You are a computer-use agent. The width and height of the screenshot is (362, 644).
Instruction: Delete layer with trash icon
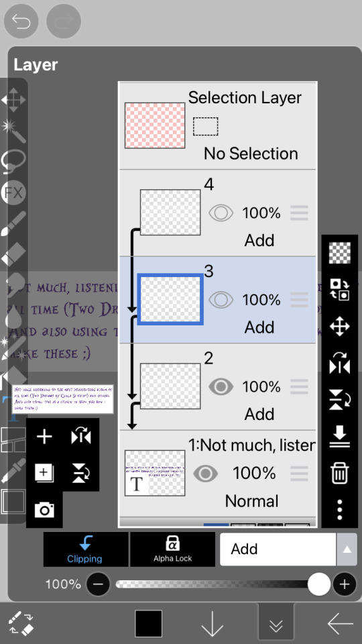(340, 474)
